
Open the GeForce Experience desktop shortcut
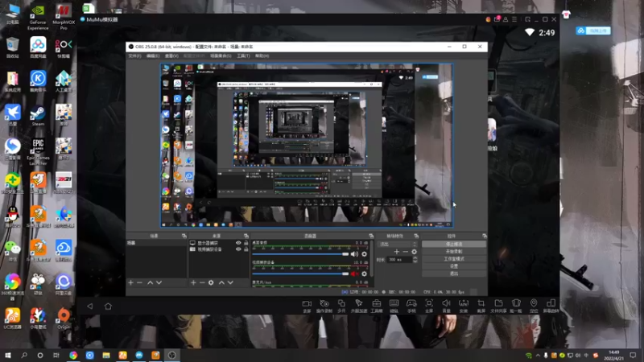[x=38, y=17]
